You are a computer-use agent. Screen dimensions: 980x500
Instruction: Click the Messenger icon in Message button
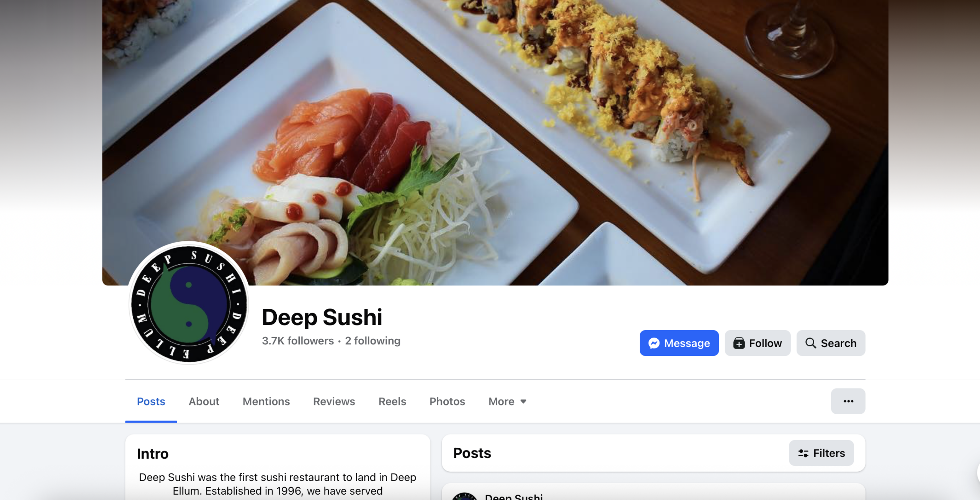pyautogui.click(x=654, y=343)
